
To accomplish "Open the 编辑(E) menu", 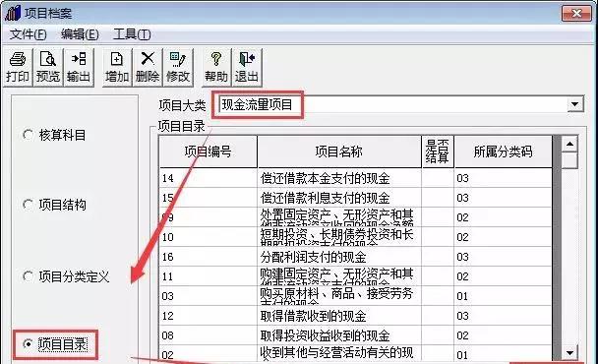I will click(x=80, y=34).
